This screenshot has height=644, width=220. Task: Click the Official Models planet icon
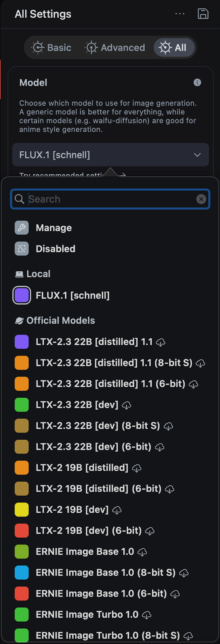(19, 320)
